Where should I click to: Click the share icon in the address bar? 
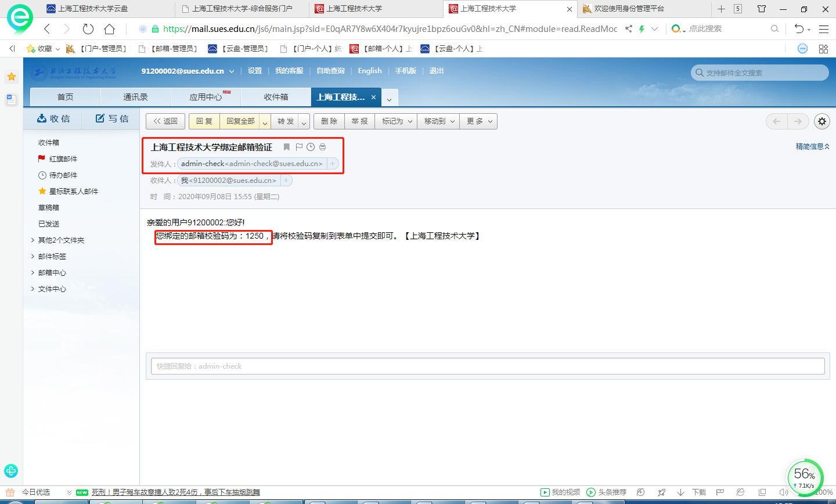(x=629, y=29)
